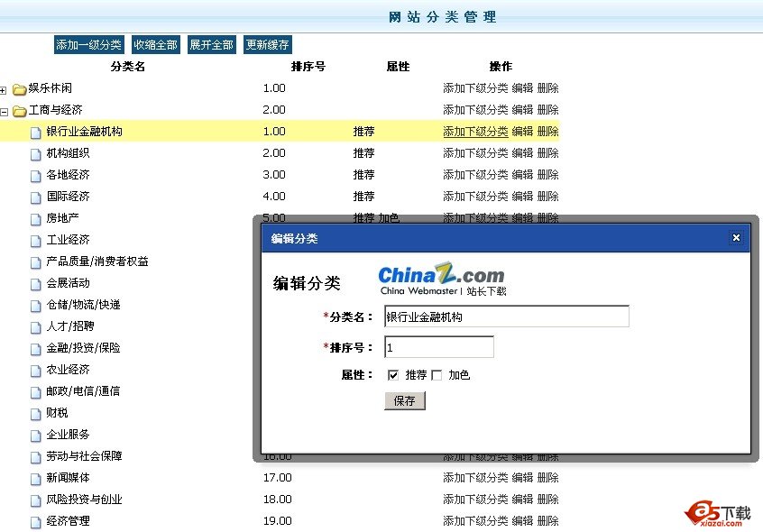Screen dimensions: 763x532
Task: Click 编辑 for 机构组织
Action: point(522,153)
